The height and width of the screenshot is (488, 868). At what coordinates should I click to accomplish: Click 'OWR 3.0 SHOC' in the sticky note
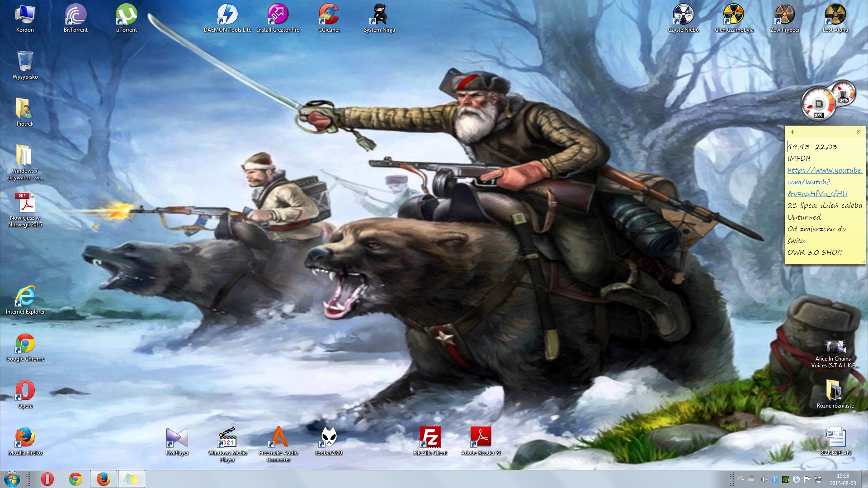[x=814, y=253]
